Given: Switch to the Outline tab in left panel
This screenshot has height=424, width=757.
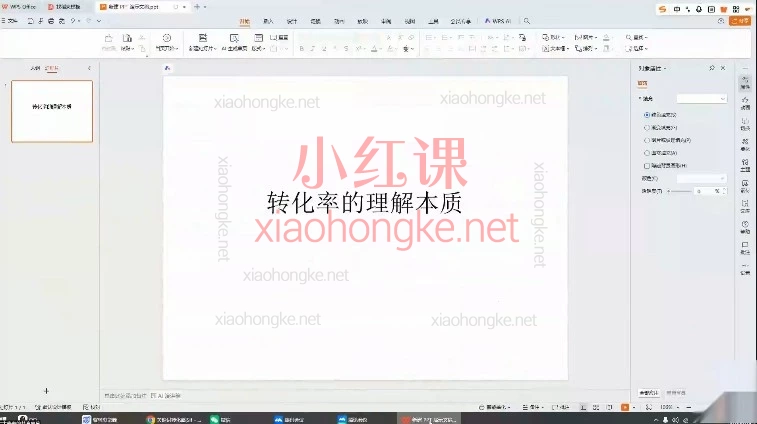Looking at the screenshot, I should click(x=35, y=68).
